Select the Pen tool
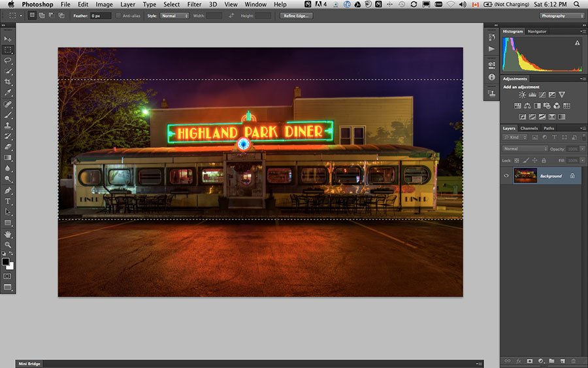Viewport: 588px width, 368px height. pyautogui.click(x=7, y=191)
